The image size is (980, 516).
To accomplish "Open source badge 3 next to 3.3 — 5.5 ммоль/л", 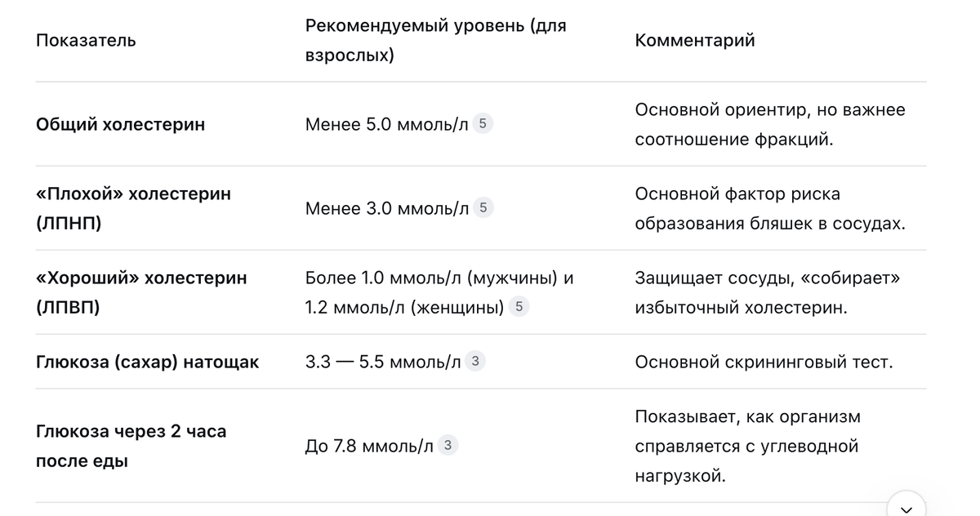I will [475, 361].
